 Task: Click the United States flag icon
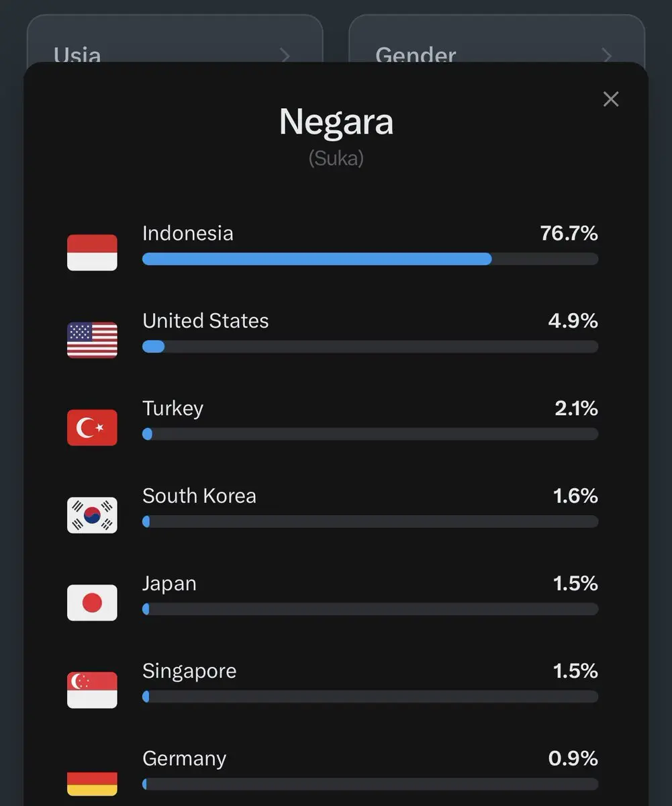92,340
